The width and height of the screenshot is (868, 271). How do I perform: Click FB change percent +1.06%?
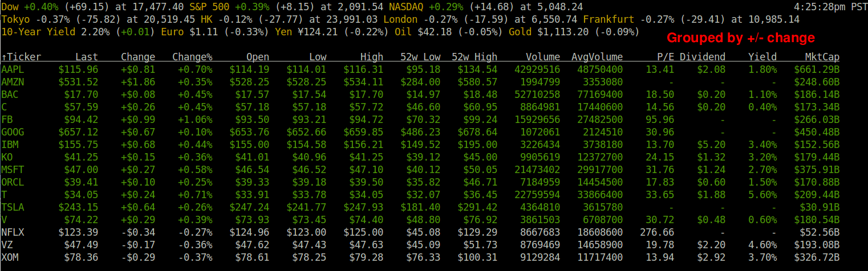tap(195, 120)
